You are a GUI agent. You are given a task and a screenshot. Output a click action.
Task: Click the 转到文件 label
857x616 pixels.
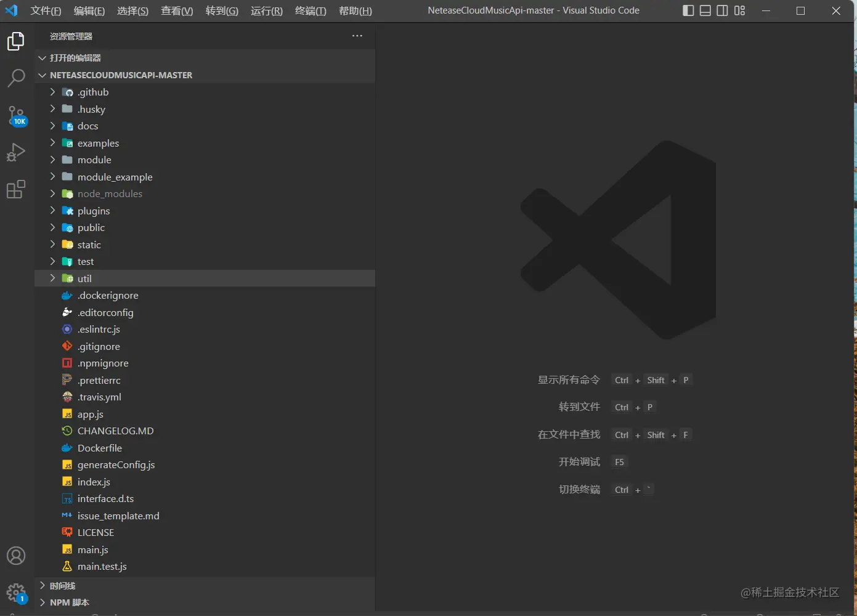click(579, 407)
